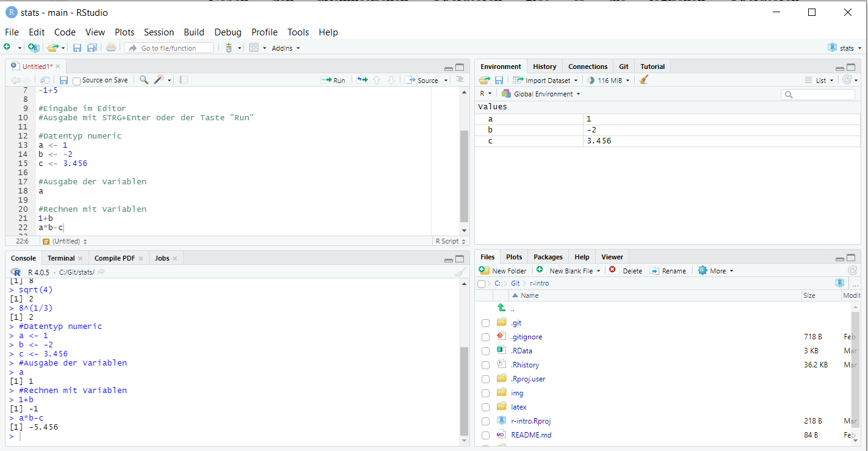The height and width of the screenshot is (451, 868).
Task: Enable the Source on Save checkbox
Action: (76, 81)
